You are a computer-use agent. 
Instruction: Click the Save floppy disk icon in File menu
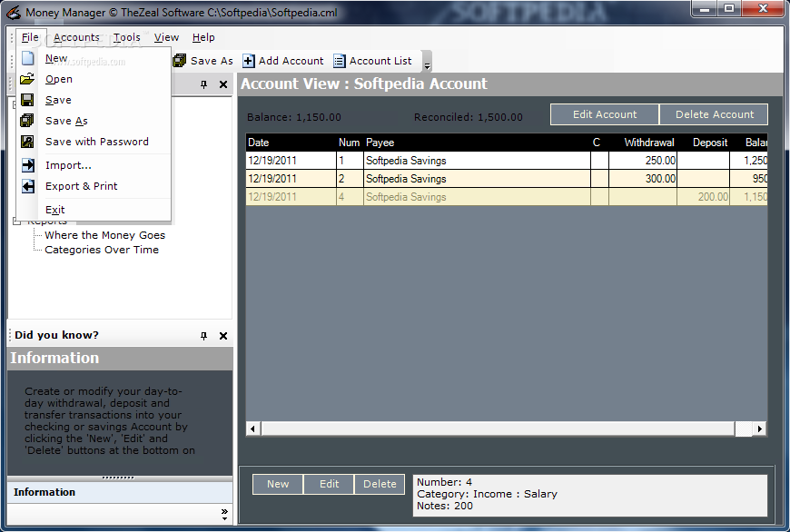[x=27, y=100]
